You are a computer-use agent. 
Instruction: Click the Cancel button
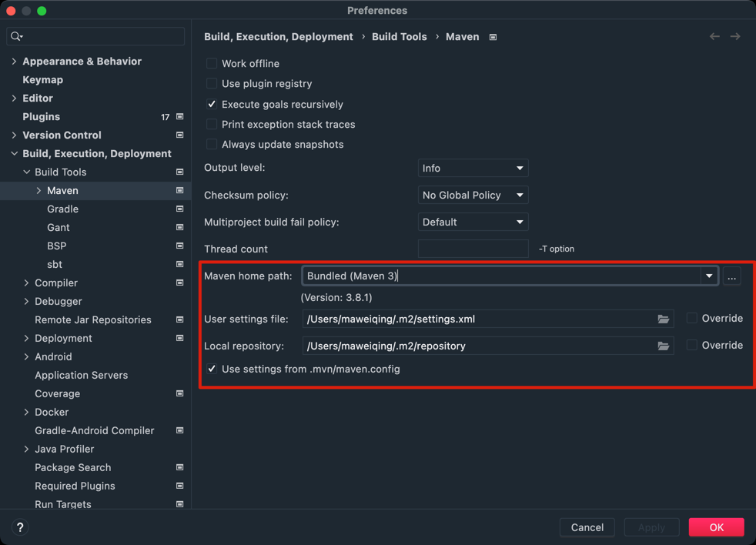pyautogui.click(x=587, y=527)
